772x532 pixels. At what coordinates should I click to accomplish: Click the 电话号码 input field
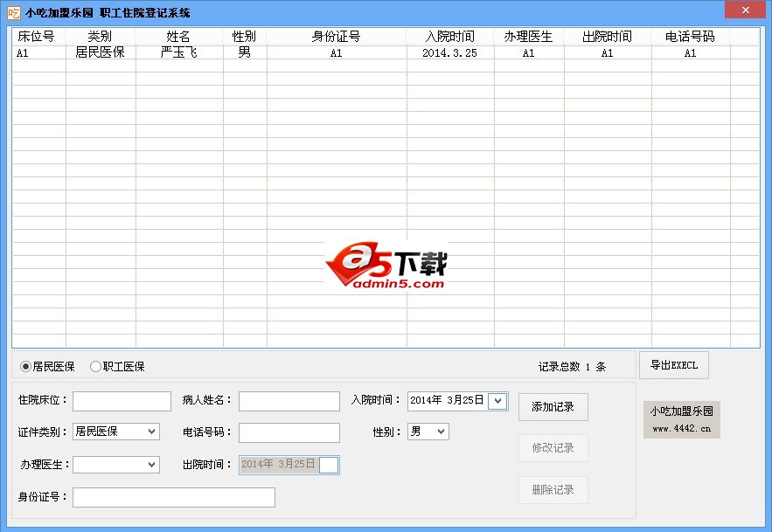(x=289, y=432)
